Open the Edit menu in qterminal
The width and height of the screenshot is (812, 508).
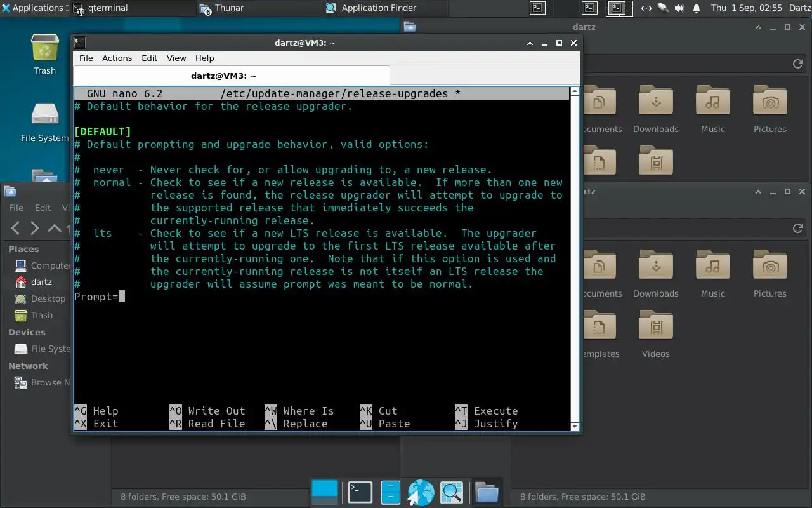click(x=149, y=58)
